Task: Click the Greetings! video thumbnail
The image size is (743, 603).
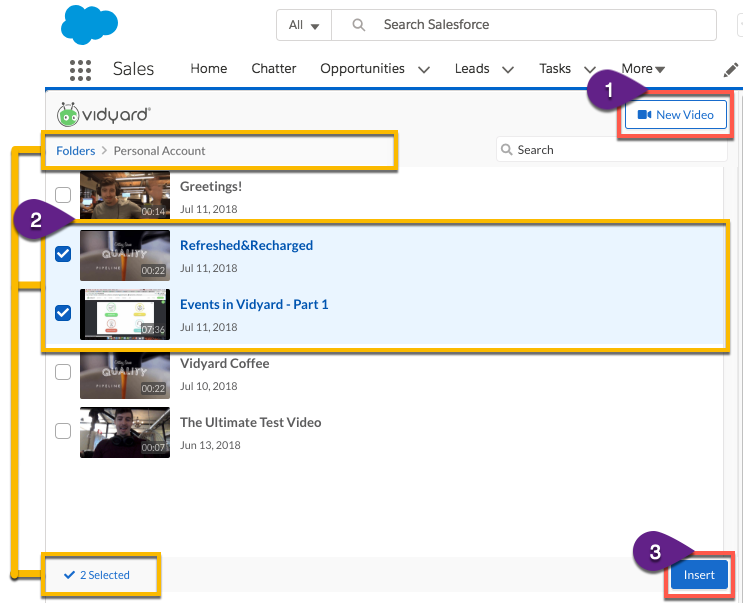Action: (125, 195)
